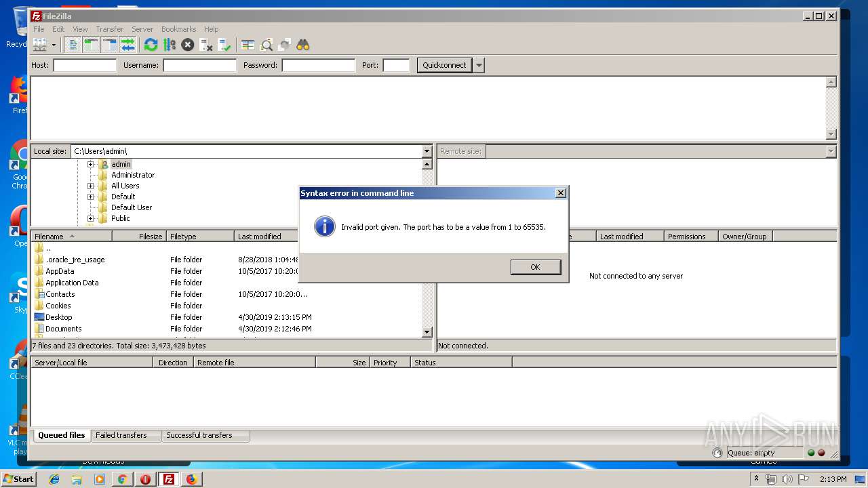Click OK in the syntax error dialog

pyautogui.click(x=535, y=267)
